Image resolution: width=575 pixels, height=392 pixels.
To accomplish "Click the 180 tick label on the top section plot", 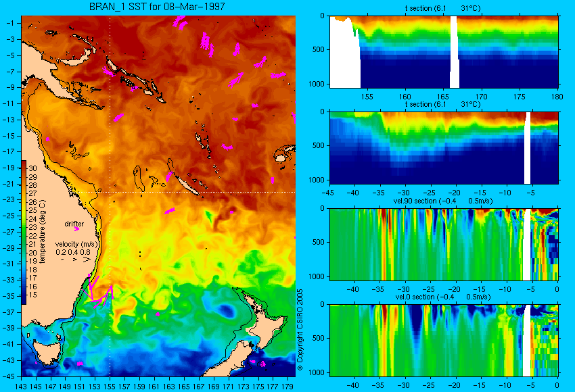I will click(557, 97).
